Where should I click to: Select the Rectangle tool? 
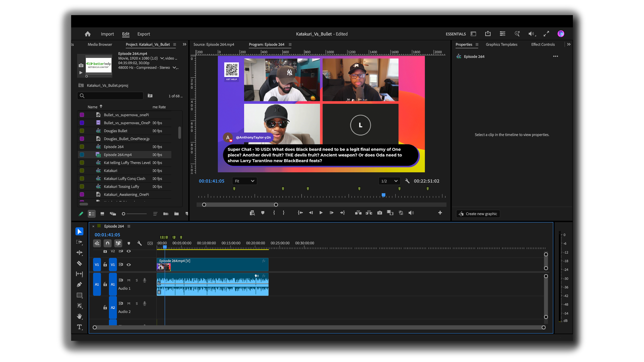click(79, 295)
